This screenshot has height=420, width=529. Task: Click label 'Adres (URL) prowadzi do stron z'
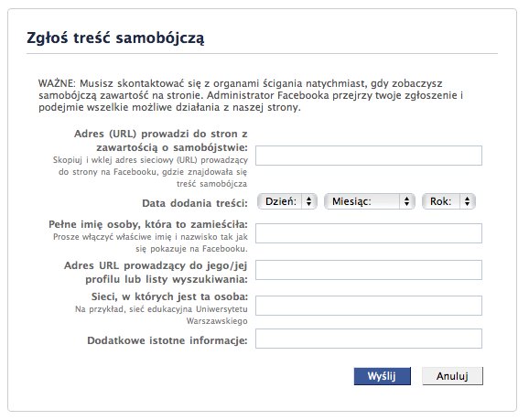(160, 134)
